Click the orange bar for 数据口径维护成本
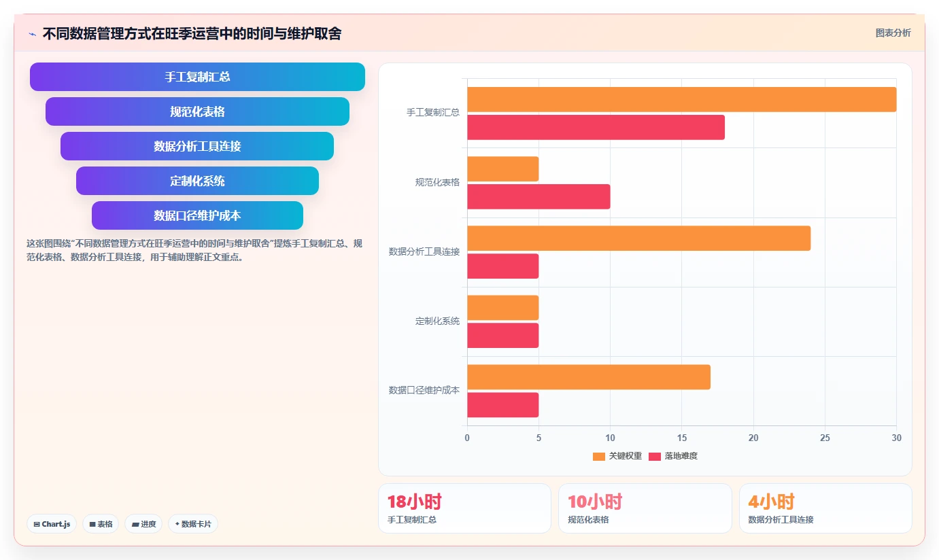The image size is (939, 560). coord(589,377)
